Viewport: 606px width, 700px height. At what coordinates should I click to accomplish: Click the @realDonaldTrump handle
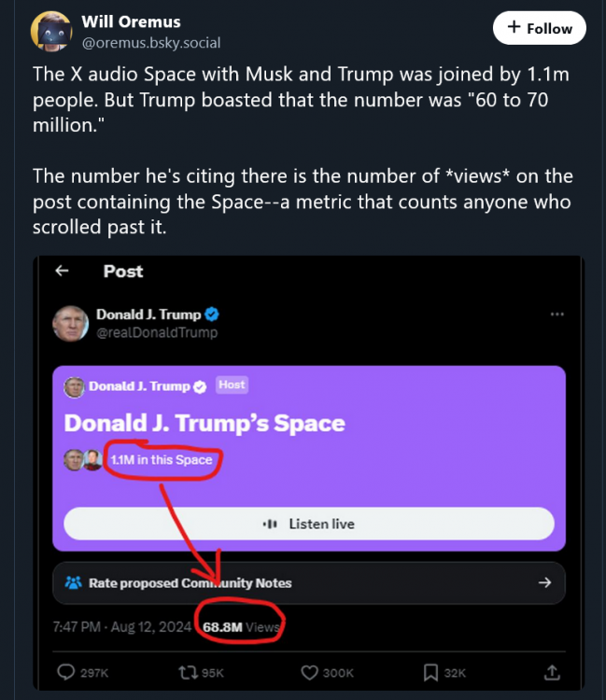[x=156, y=332]
